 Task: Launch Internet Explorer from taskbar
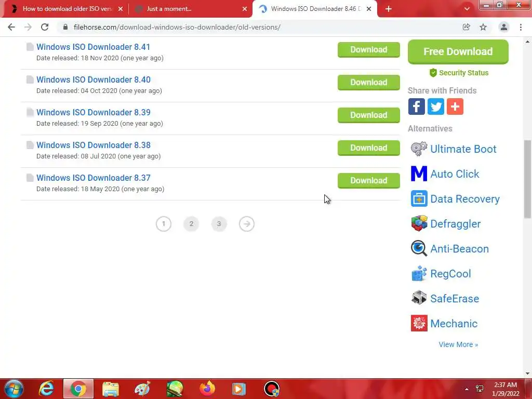pos(46,389)
